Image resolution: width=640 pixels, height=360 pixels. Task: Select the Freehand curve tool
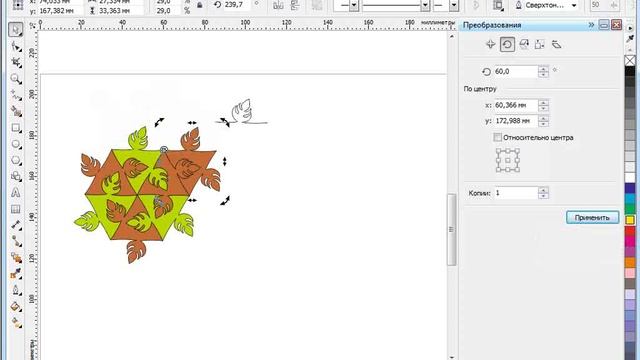16,95
